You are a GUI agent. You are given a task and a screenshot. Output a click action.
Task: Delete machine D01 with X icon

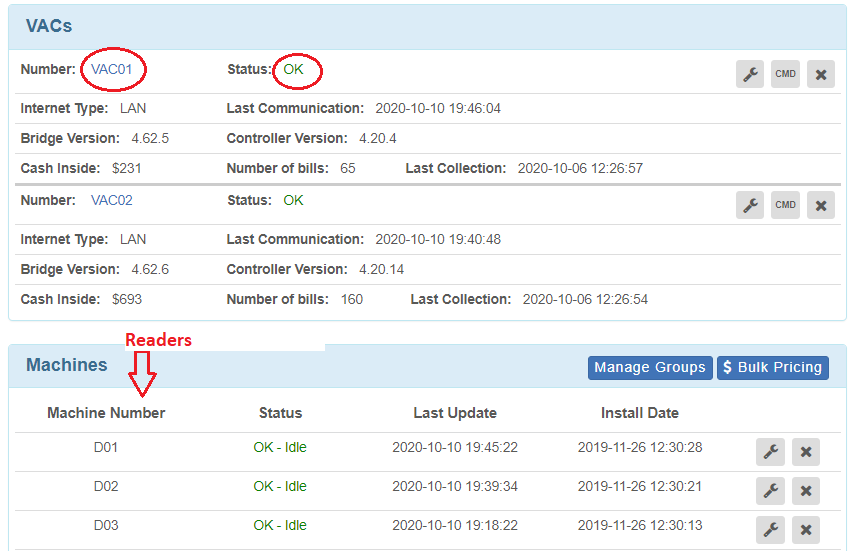point(806,452)
